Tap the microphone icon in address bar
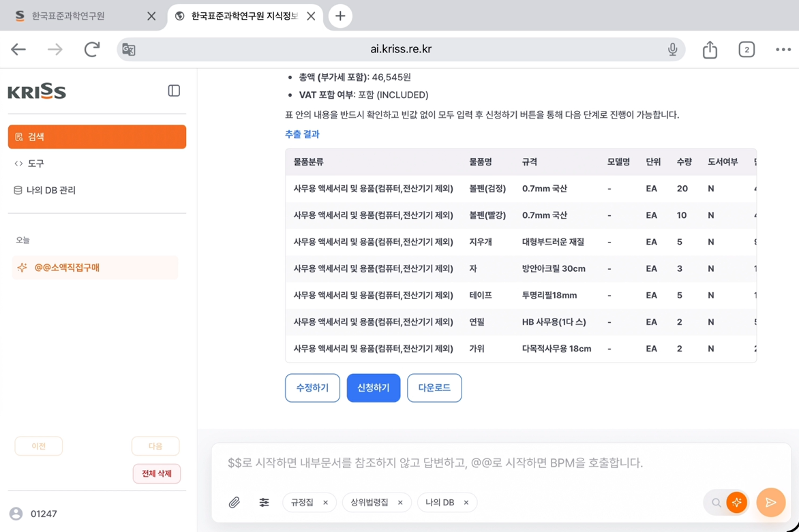The image size is (799, 532). pos(673,49)
